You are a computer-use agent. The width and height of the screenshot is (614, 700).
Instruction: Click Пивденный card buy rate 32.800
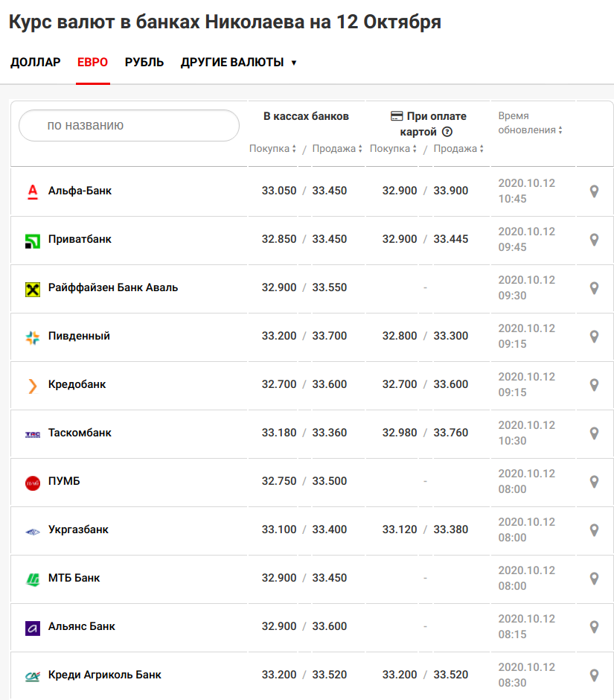[x=400, y=336]
